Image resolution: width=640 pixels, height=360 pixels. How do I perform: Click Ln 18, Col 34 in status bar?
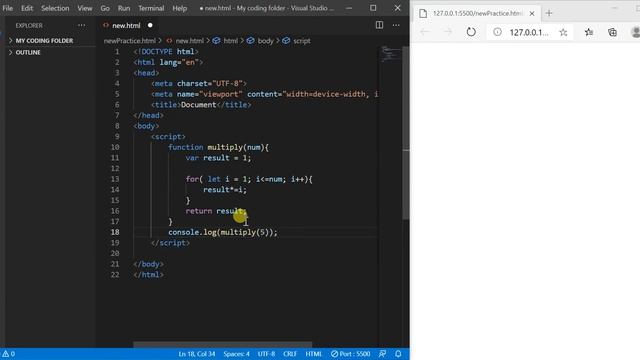tap(197, 354)
